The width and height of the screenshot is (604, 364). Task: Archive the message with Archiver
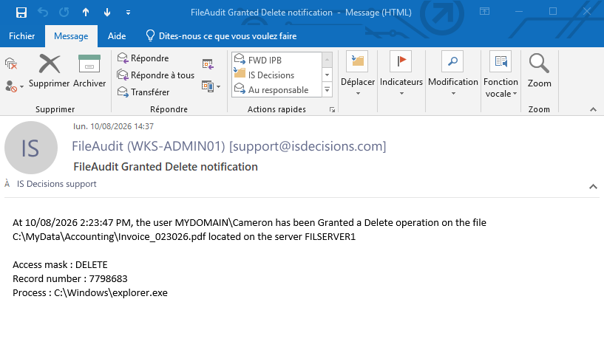(89, 71)
